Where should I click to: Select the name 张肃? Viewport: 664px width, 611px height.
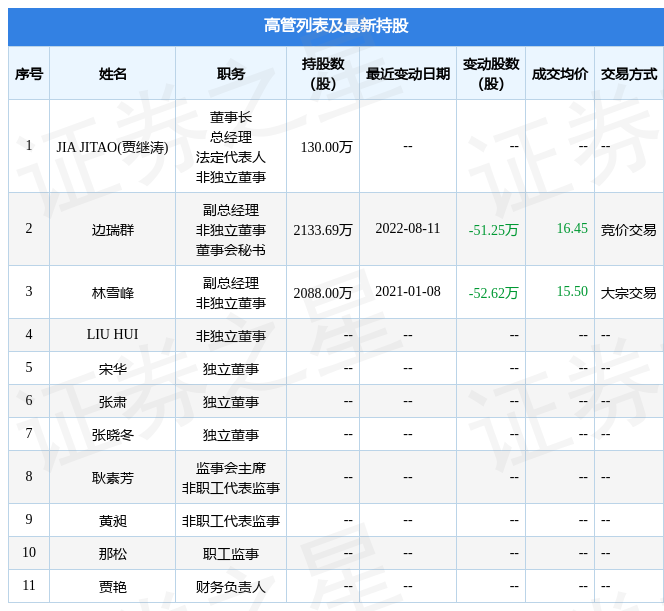pyautogui.click(x=113, y=402)
